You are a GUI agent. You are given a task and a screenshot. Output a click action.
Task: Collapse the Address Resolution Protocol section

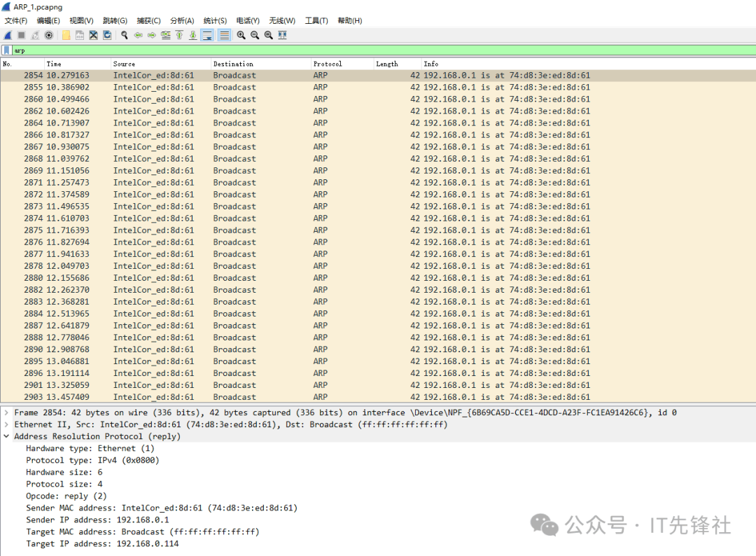coord(7,436)
